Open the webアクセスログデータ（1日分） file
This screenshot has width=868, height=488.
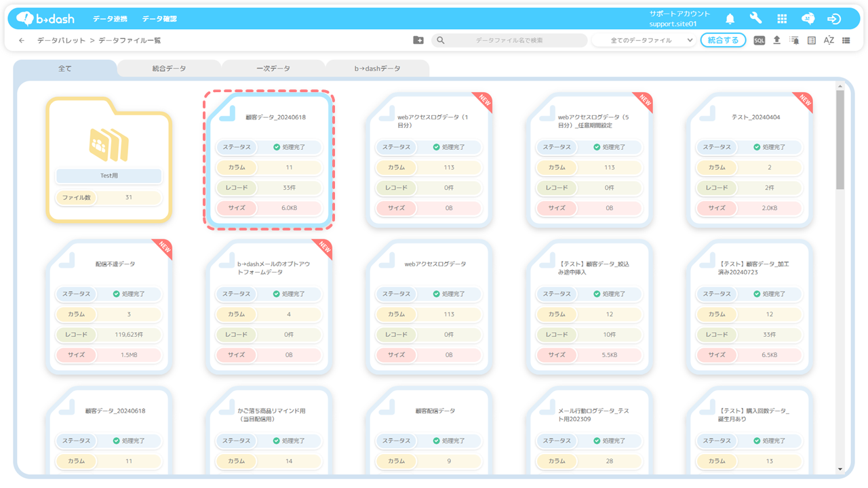point(429,160)
